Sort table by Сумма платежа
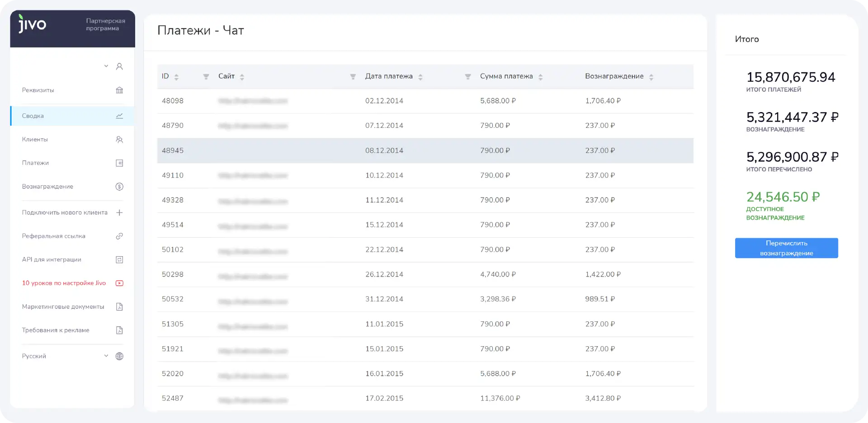The height and width of the screenshot is (423, 868). (x=540, y=77)
